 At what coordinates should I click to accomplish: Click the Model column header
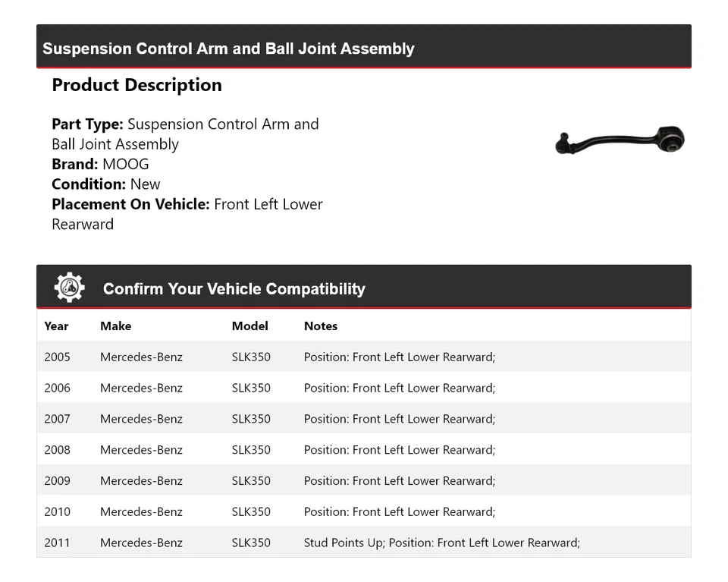pos(249,326)
